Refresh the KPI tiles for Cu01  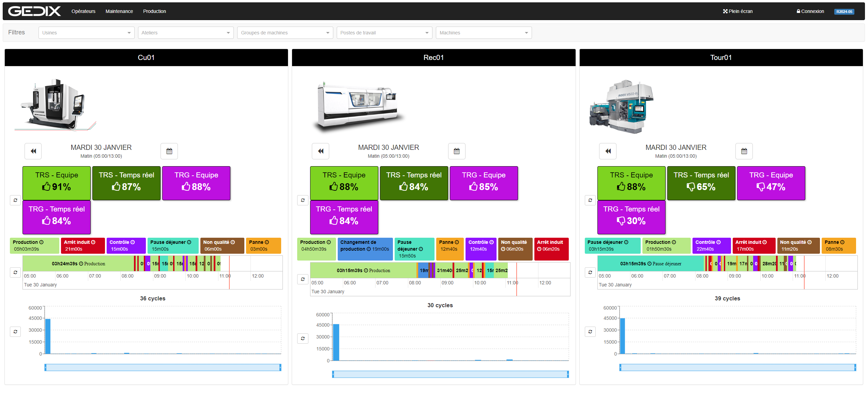click(x=15, y=200)
